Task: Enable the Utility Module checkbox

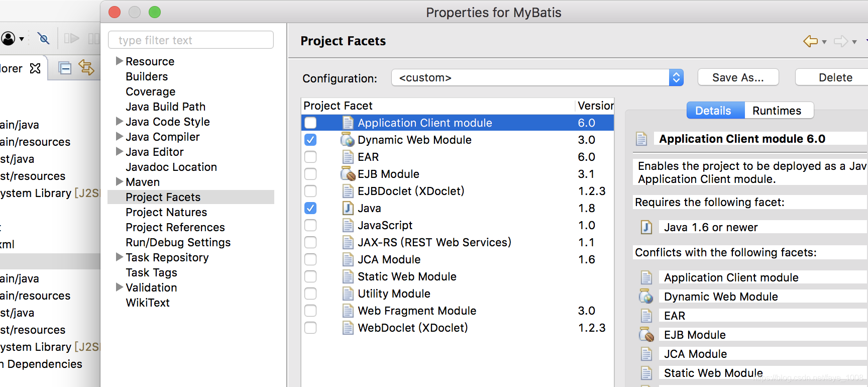Action: [310, 294]
